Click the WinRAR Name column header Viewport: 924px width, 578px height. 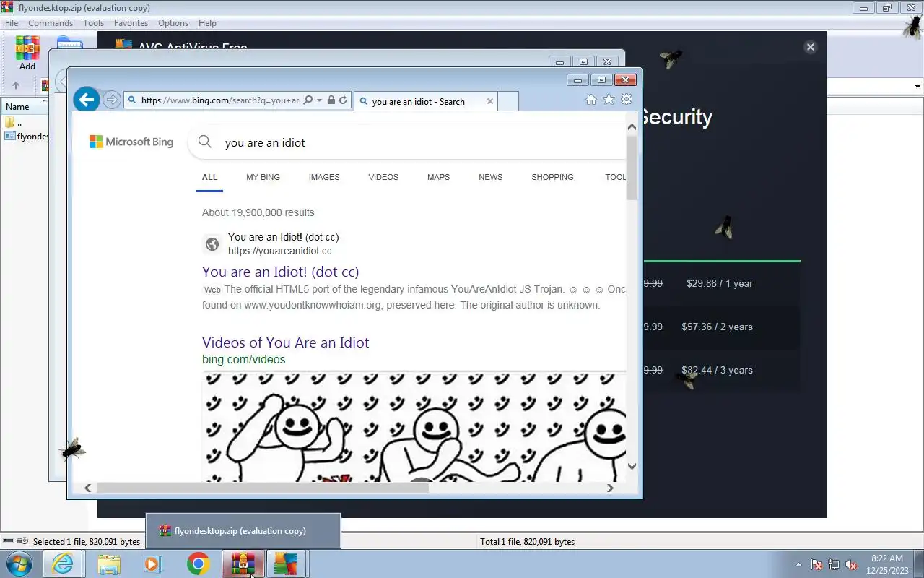[25, 107]
